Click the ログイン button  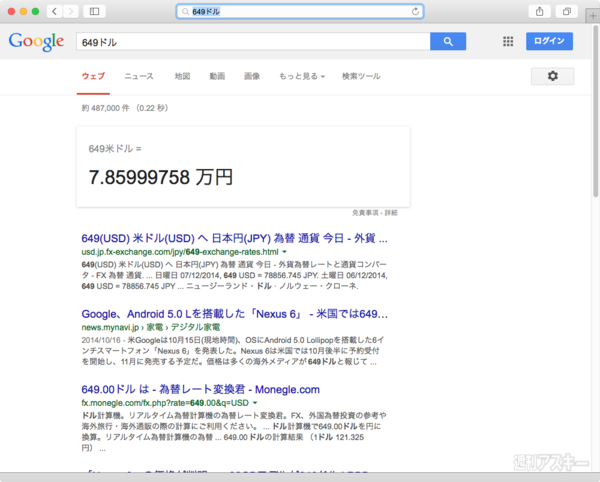click(549, 41)
